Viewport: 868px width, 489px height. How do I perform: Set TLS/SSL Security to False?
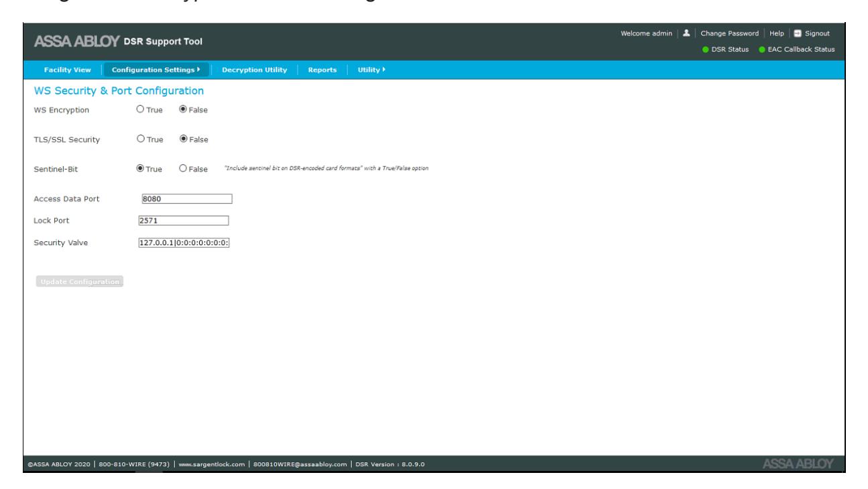(x=183, y=139)
